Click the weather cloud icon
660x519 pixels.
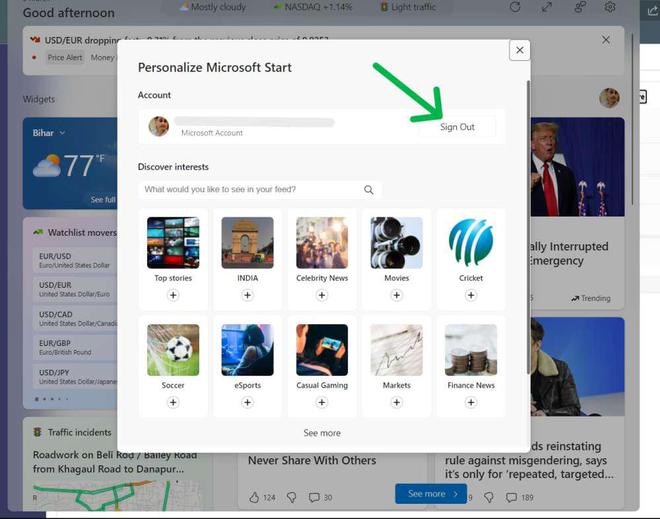pos(47,165)
